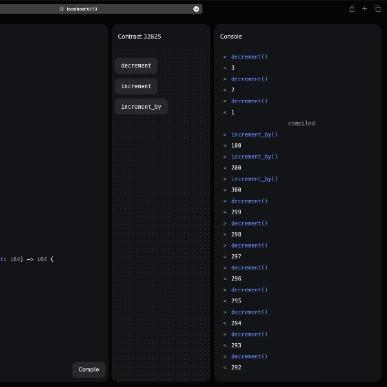Select the Console panel heading

(x=231, y=36)
